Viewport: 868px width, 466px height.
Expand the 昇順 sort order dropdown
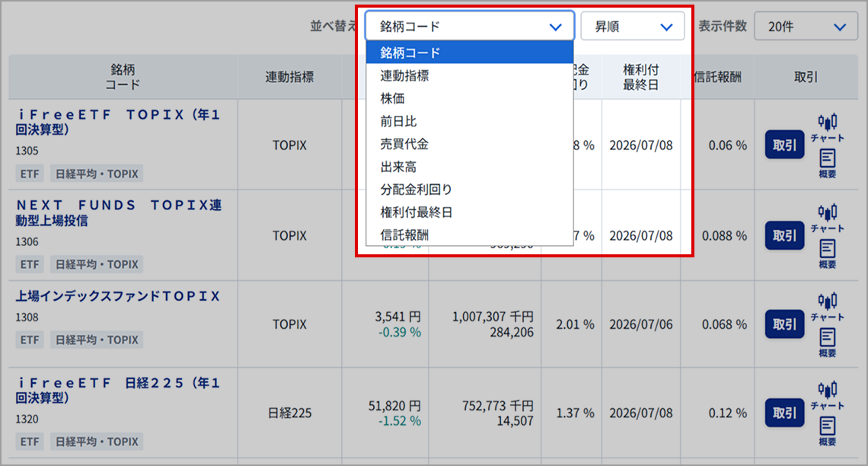tap(632, 26)
